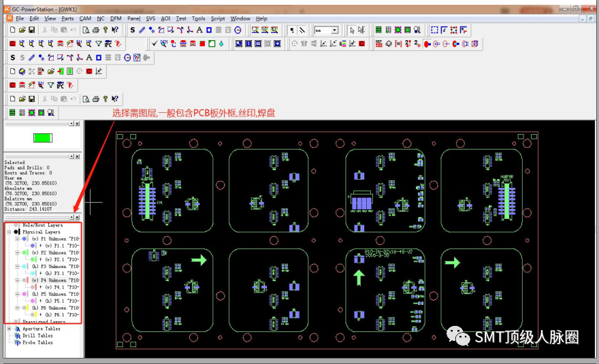Click the magnifier panel icon in bottom toolbar row
This screenshot has height=364, width=599.
[51, 113]
